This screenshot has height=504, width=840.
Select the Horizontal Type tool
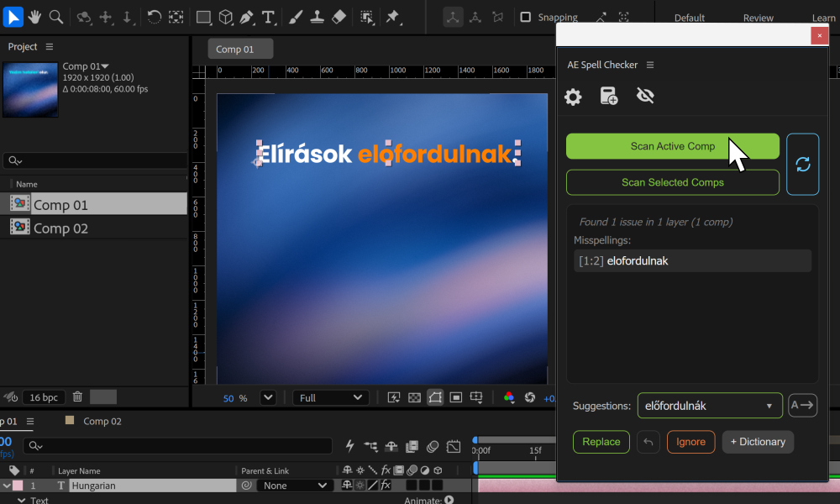[269, 17]
